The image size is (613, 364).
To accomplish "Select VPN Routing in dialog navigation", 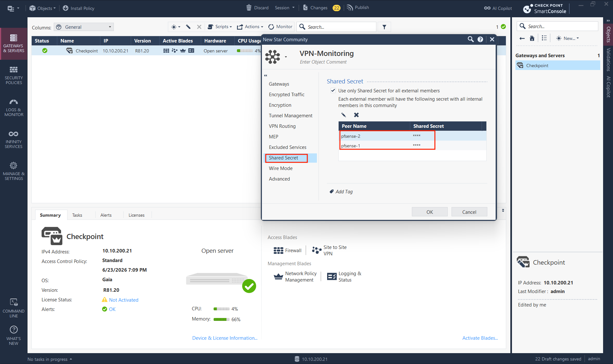I will point(282,126).
